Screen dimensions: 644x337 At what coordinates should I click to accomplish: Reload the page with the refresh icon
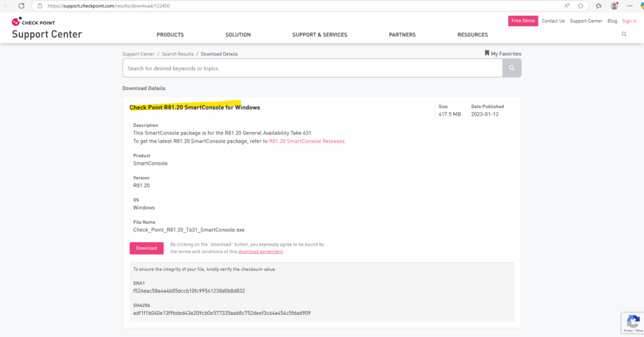(x=21, y=6)
